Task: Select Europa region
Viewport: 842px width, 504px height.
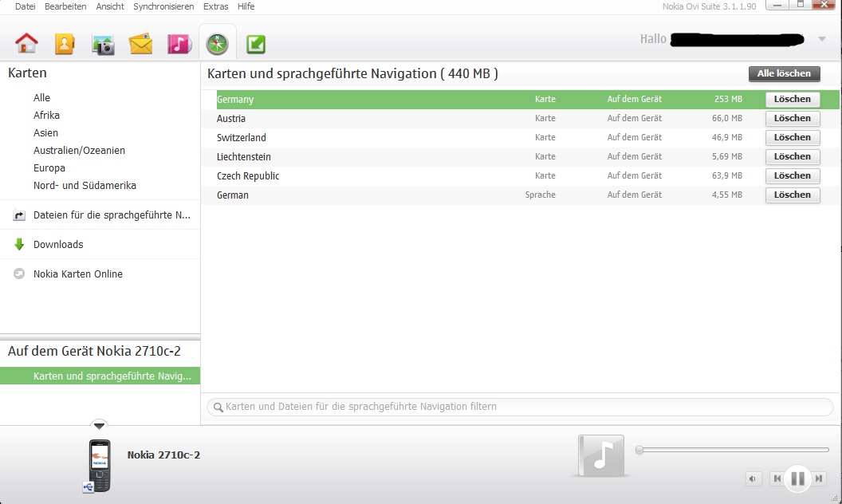Action: click(49, 167)
